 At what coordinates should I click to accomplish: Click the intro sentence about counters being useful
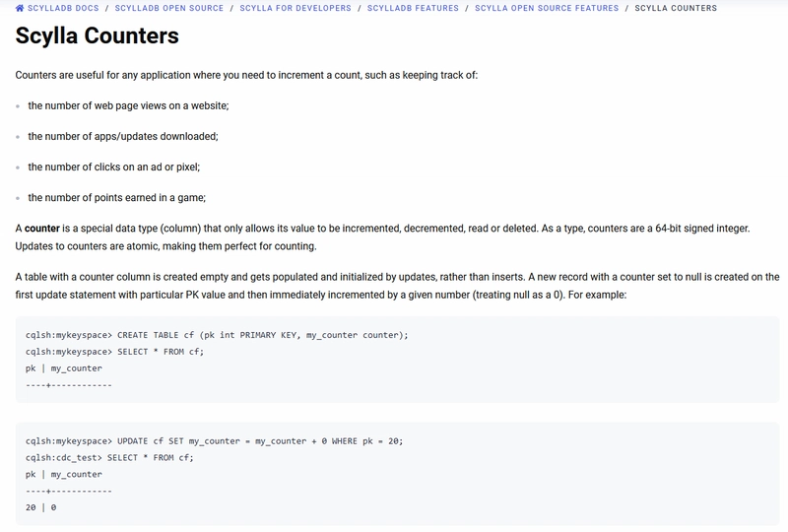tap(246, 75)
